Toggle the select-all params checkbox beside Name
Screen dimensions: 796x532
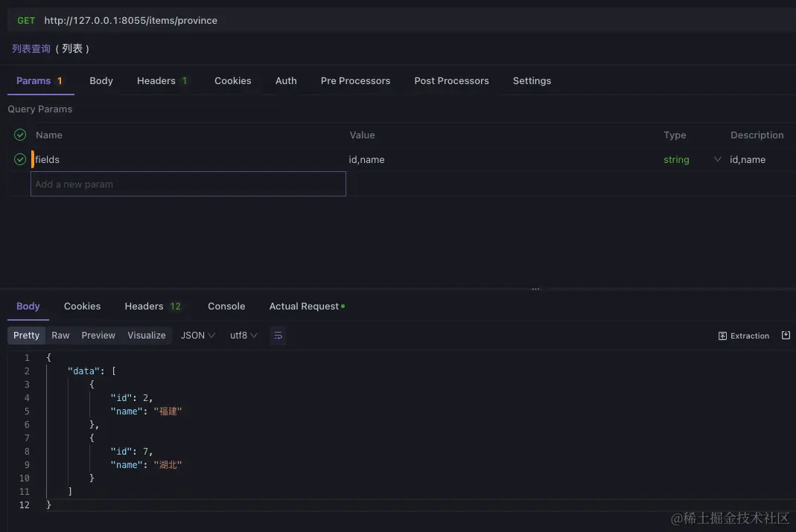20,135
